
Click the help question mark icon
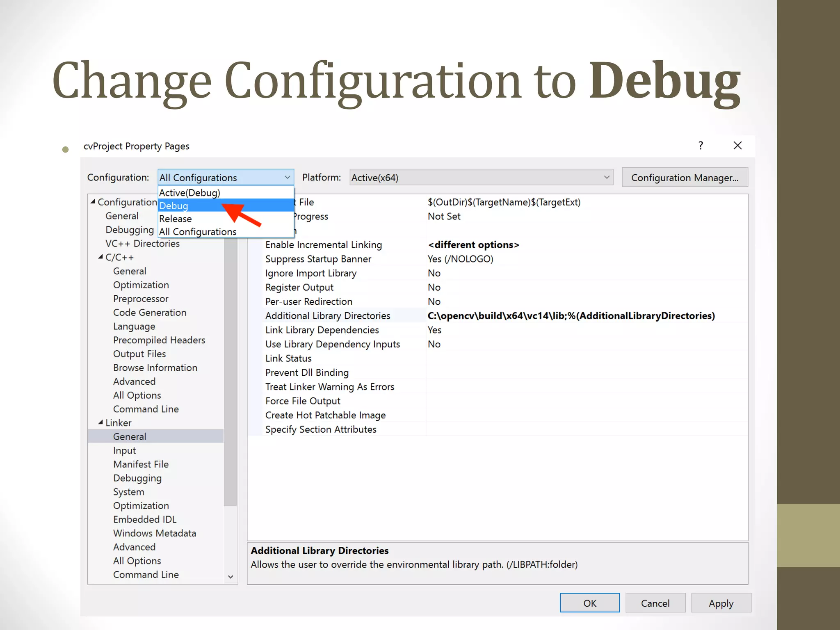coord(701,146)
